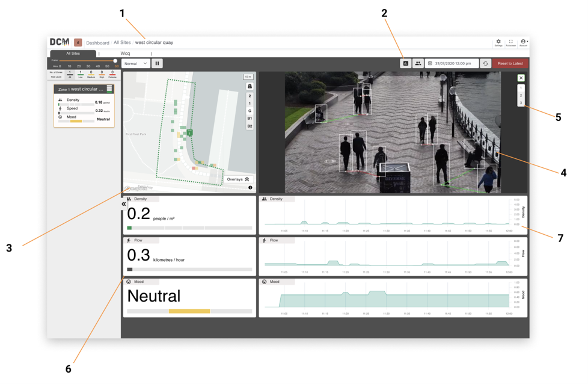Click the date and time input field

[x=452, y=63]
